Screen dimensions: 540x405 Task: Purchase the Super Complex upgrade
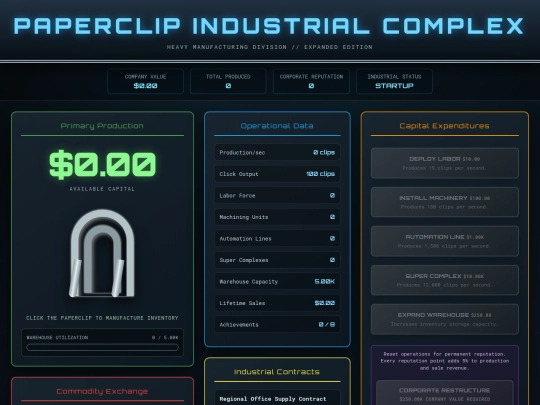coord(445,280)
